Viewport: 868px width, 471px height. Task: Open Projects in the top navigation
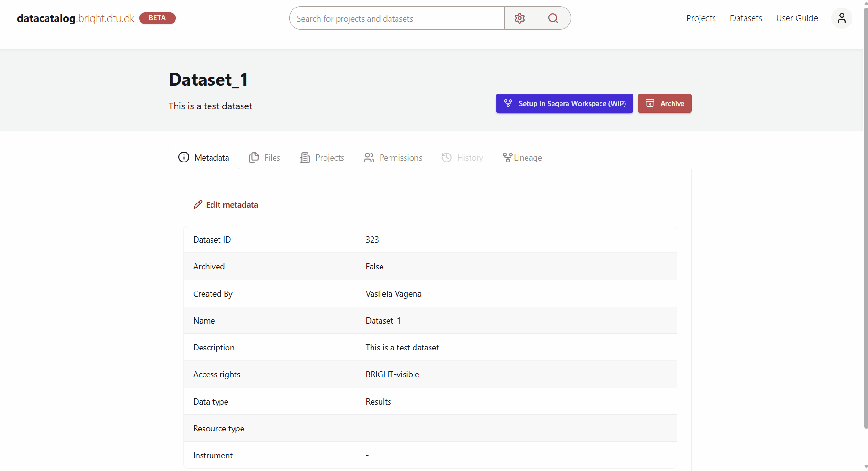[701, 18]
